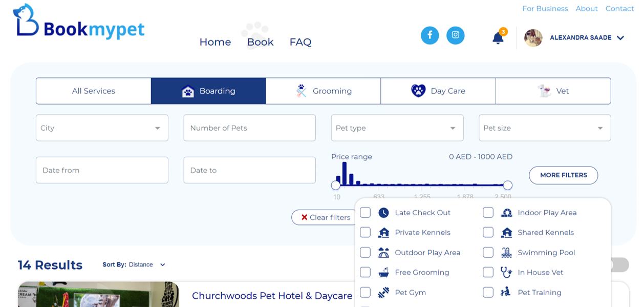The height and width of the screenshot is (307, 644).
Task: Open the City dropdown
Action: click(x=102, y=128)
